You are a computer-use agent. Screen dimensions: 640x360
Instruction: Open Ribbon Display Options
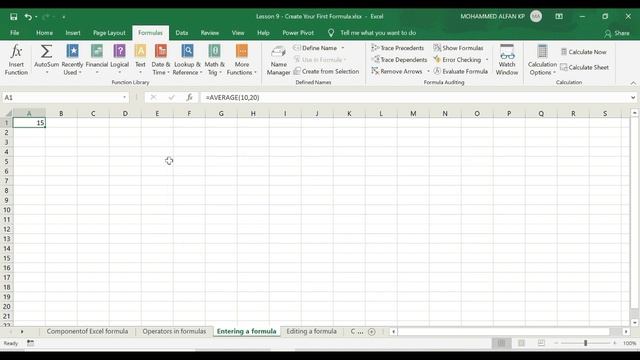pos(559,17)
